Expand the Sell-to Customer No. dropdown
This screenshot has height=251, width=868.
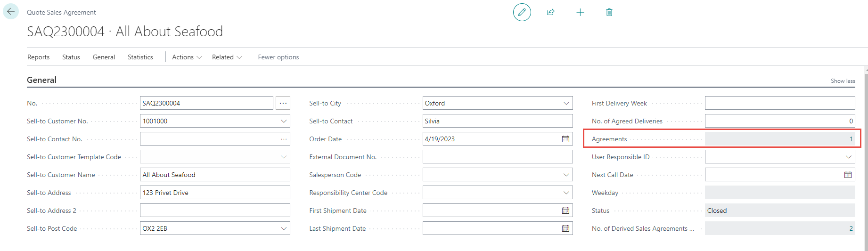[x=284, y=121]
